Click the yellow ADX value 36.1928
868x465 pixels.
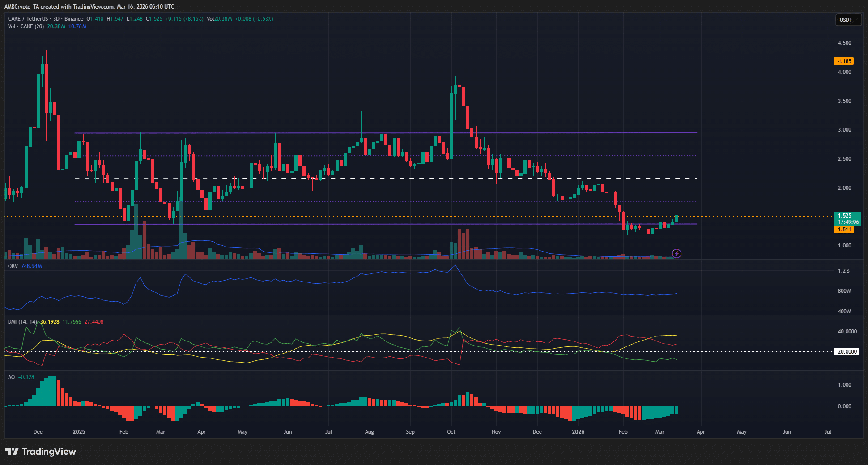coord(50,322)
